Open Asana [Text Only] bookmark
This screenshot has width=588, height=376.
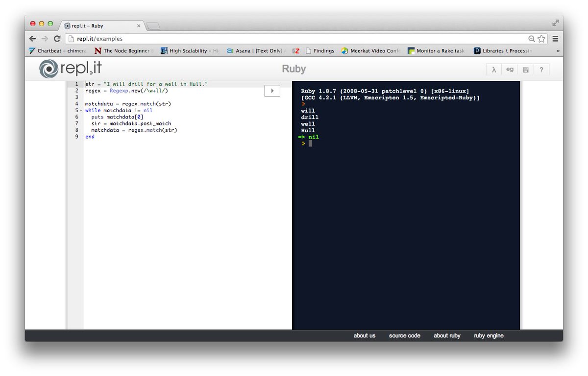256,50
